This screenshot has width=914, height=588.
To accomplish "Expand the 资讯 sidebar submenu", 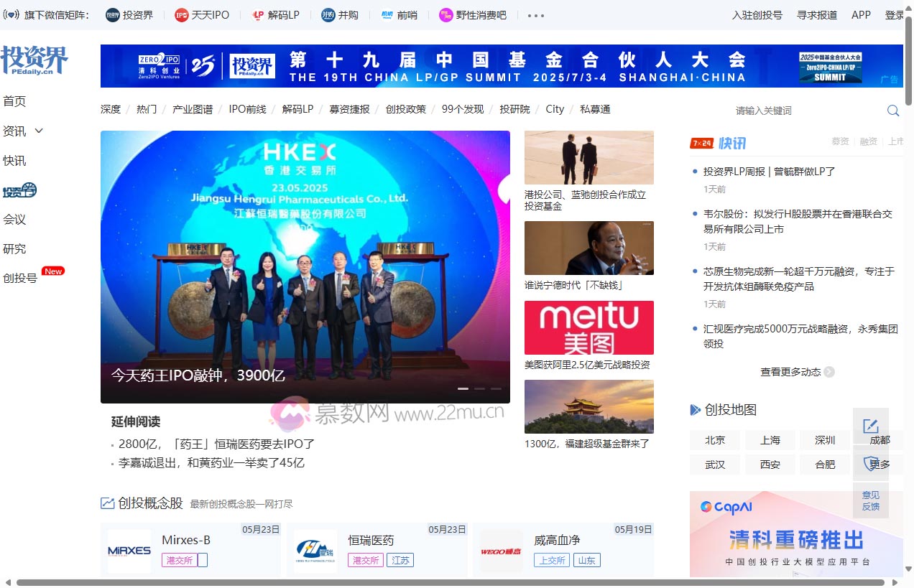I will click(x=39, y=131).
